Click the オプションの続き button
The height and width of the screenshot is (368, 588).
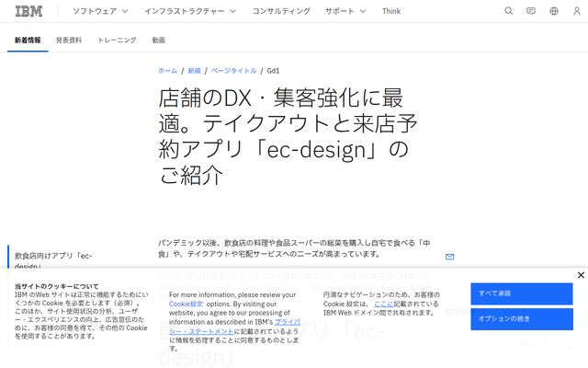tap(522, 319)
